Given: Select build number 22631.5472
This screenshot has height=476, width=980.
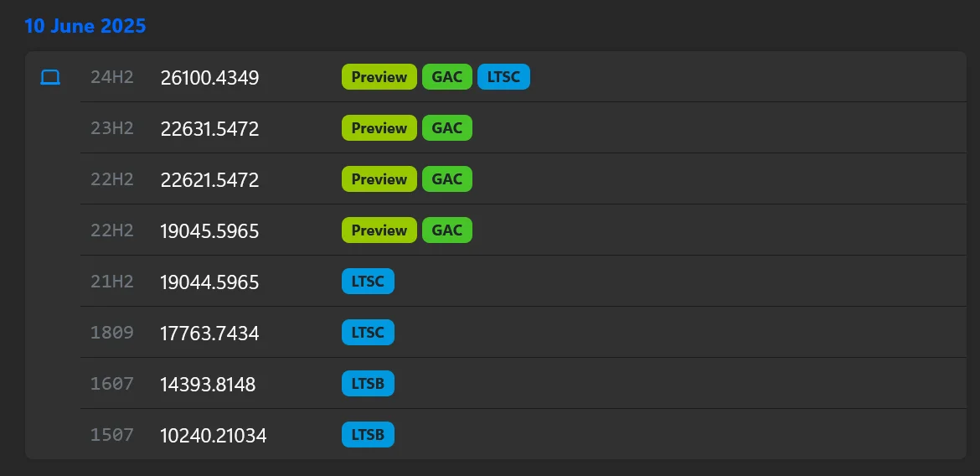Looking at the screenshot, I should (x=209, y=129).
